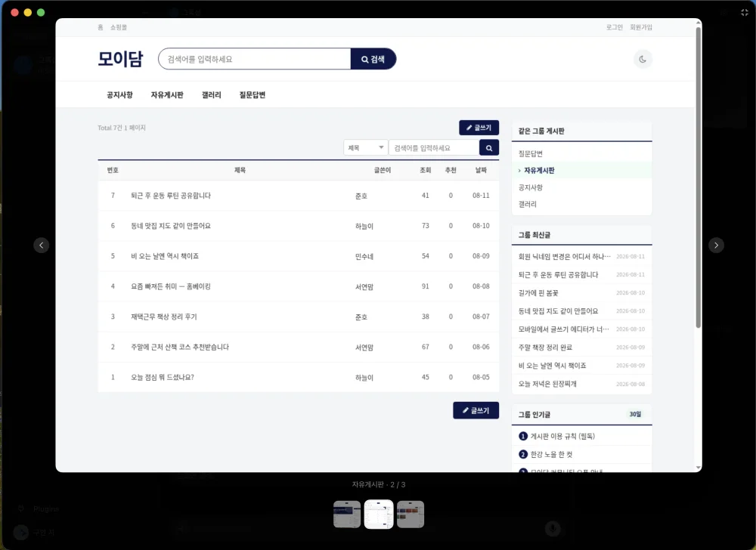Open the popular post '게시판 이용 규칙 (필독)'
The width and height of the screenshot is (756, 550).
click(562, 437)
